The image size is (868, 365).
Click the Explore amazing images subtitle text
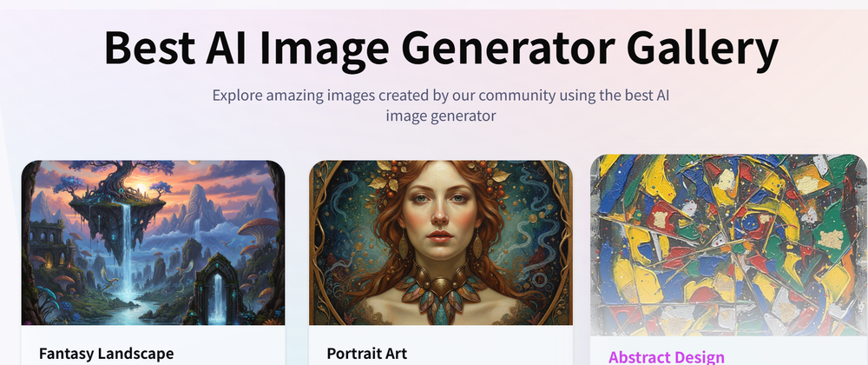click(441, 105)
